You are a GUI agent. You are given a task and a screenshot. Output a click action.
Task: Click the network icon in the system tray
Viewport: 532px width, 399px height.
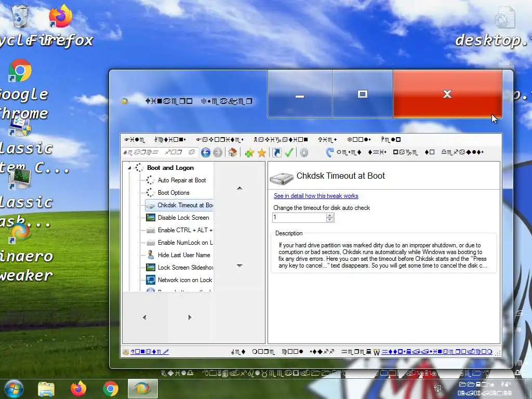437,389
